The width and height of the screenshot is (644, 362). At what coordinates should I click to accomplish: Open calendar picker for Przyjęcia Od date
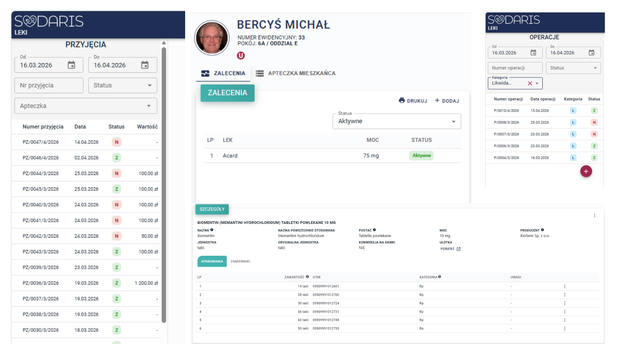point(71,65)
